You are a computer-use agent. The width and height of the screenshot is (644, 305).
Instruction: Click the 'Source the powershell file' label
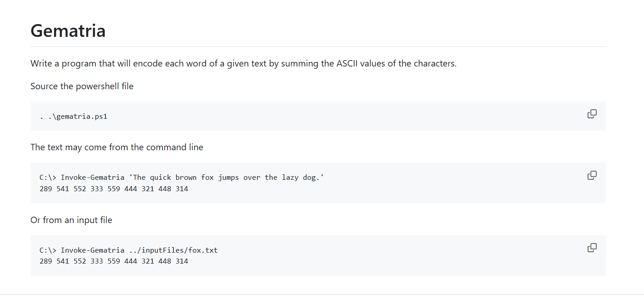click(x=81, y=86)
